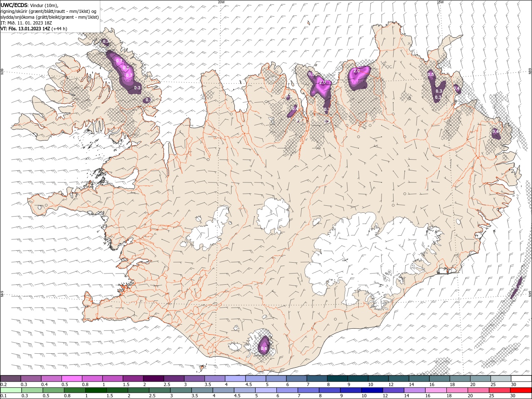This screenshot has width=532, height=399.
Task: Select the light pink bottom-row swatch labeled 16
Action: [436, 390]
